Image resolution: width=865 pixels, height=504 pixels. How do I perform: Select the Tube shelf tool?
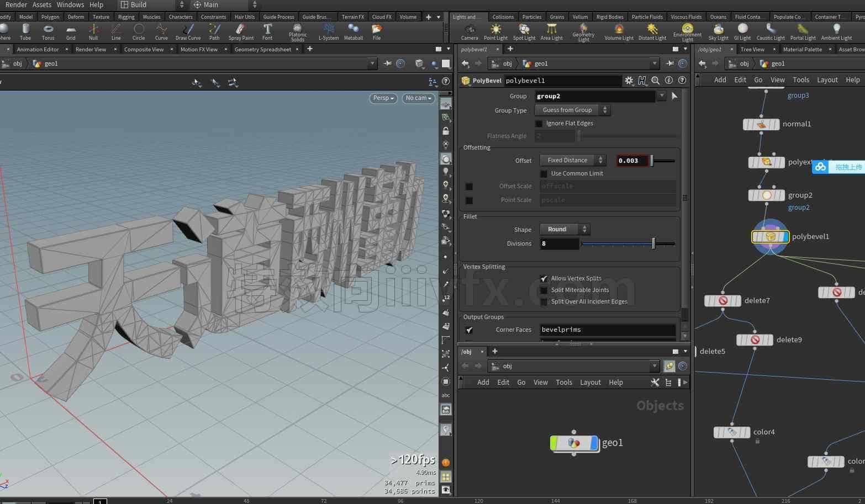(25, 32)
